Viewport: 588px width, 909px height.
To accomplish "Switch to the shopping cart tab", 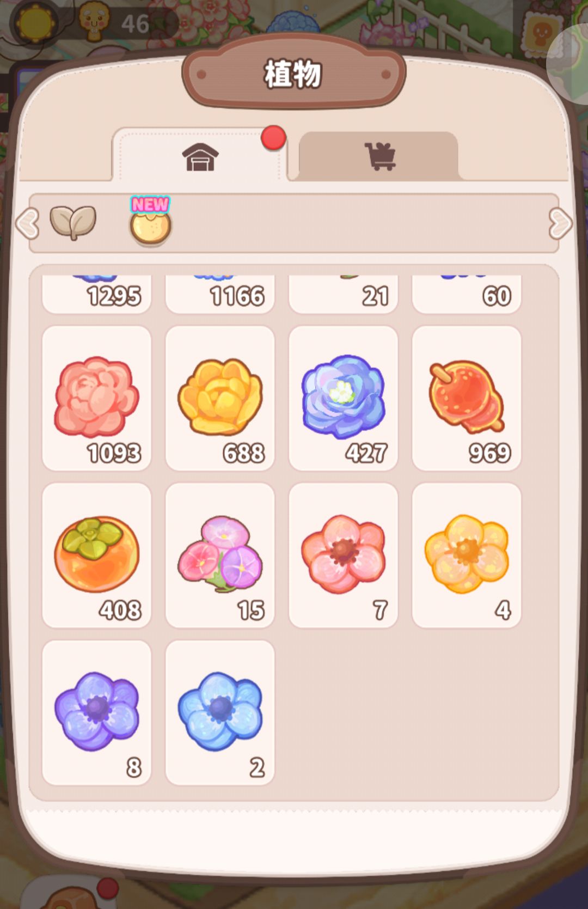I will 379,156.
